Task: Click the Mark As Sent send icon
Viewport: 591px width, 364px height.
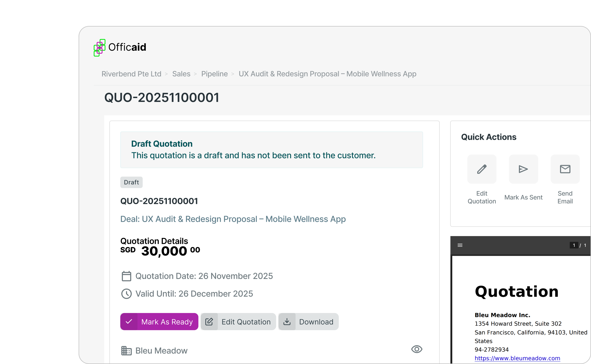Action: [523, 169]
